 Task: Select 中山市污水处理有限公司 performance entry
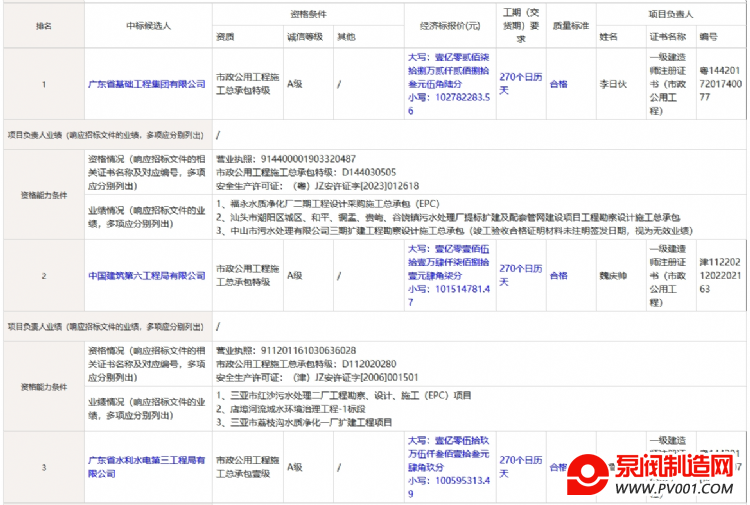pyautogui.click(x=454, y=231)
